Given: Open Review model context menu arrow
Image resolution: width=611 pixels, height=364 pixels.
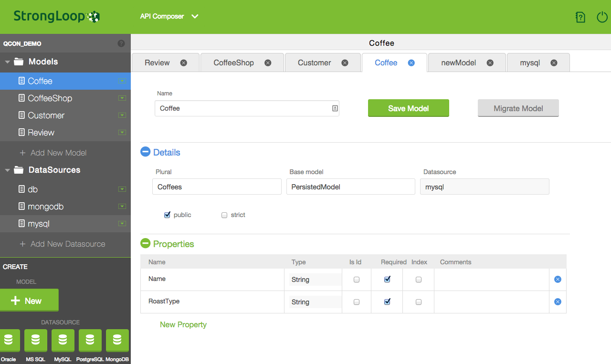Looking at the screenshot, I should [x=122, y=133].
